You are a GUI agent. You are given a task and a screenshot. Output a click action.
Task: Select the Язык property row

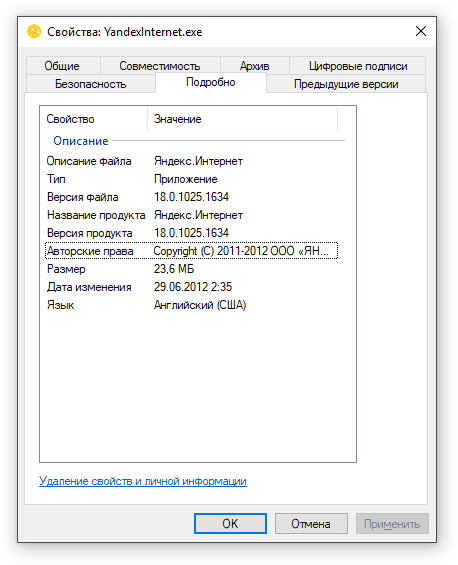click(192, 305)
